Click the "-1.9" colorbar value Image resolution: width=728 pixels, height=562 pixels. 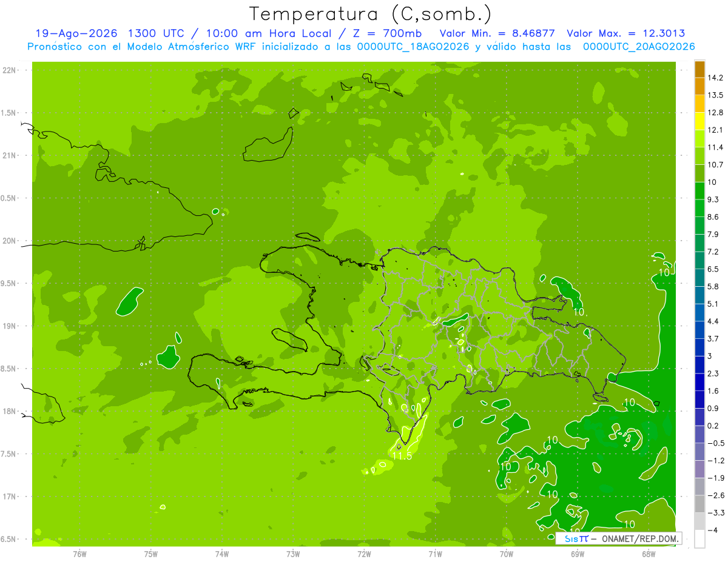click(x=716, y=477)
